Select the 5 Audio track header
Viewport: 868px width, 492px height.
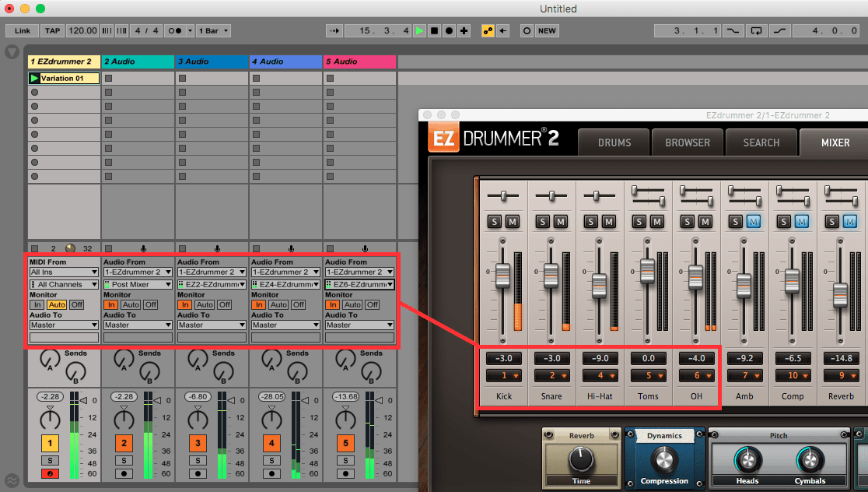point(360,61)
